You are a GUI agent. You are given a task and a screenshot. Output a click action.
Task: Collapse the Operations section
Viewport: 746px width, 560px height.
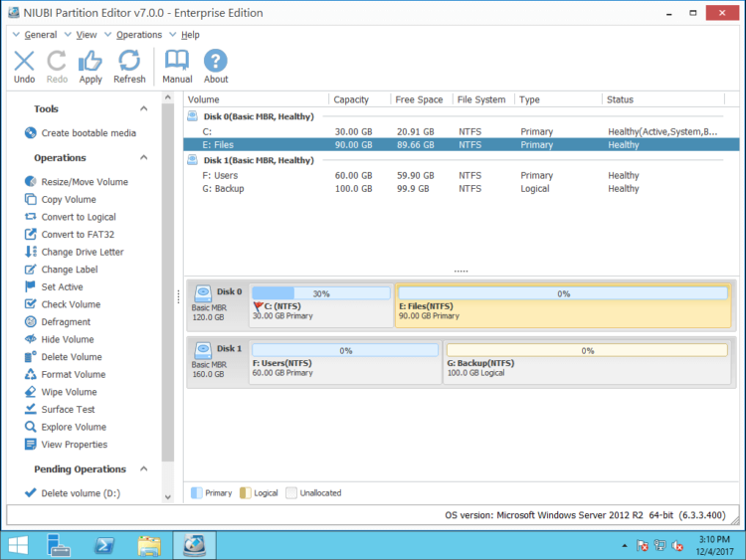143,157
